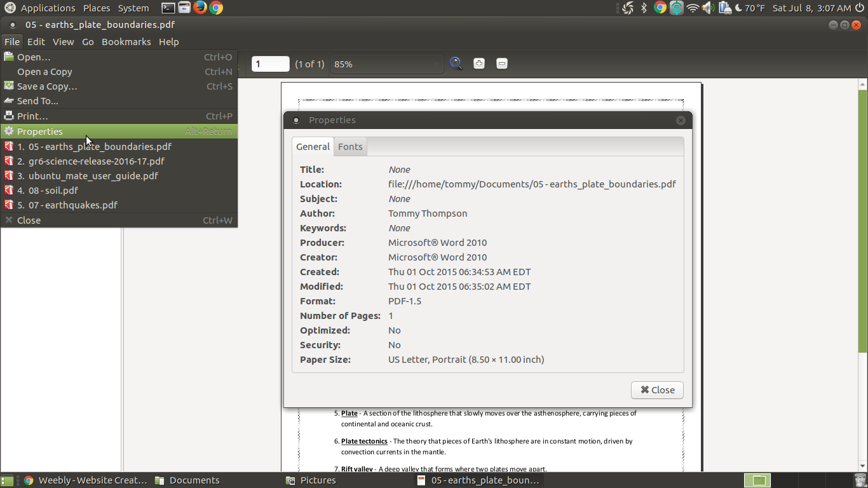Image resolution: width=868 pixels, height=488 pixels.
Task: Open recent file ubuntu_mate_user_guide.pdf
Action: (119, 176)
